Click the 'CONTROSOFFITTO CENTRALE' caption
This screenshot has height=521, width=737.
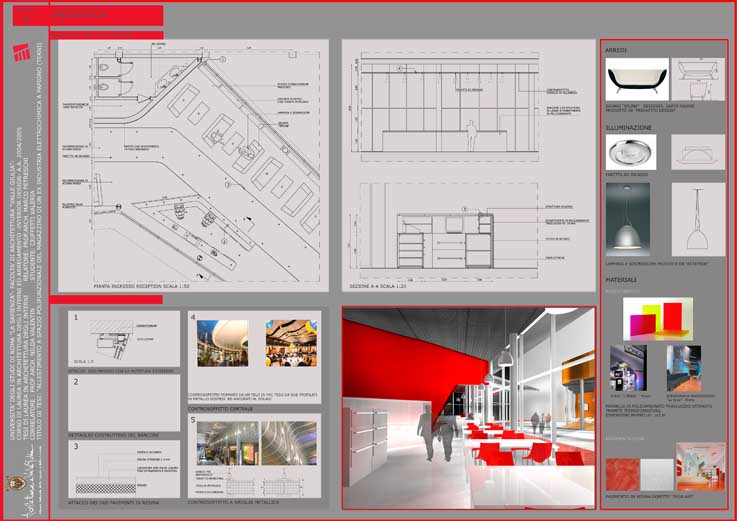pos(220,409)
